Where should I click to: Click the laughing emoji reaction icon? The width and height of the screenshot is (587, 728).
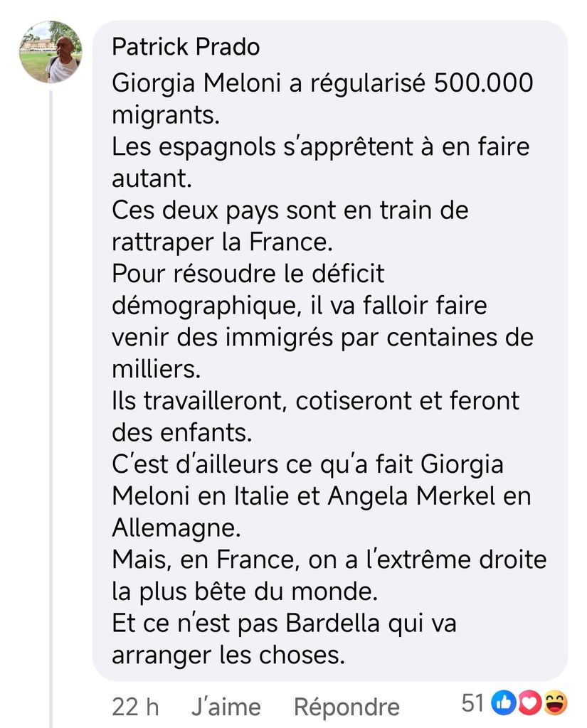pos(555,703)
